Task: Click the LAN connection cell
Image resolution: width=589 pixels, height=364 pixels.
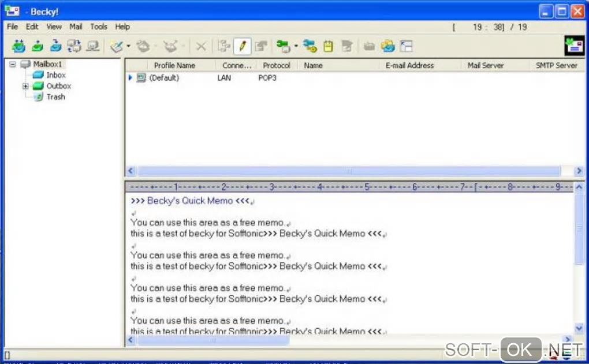Action: (x=224, y=78)
